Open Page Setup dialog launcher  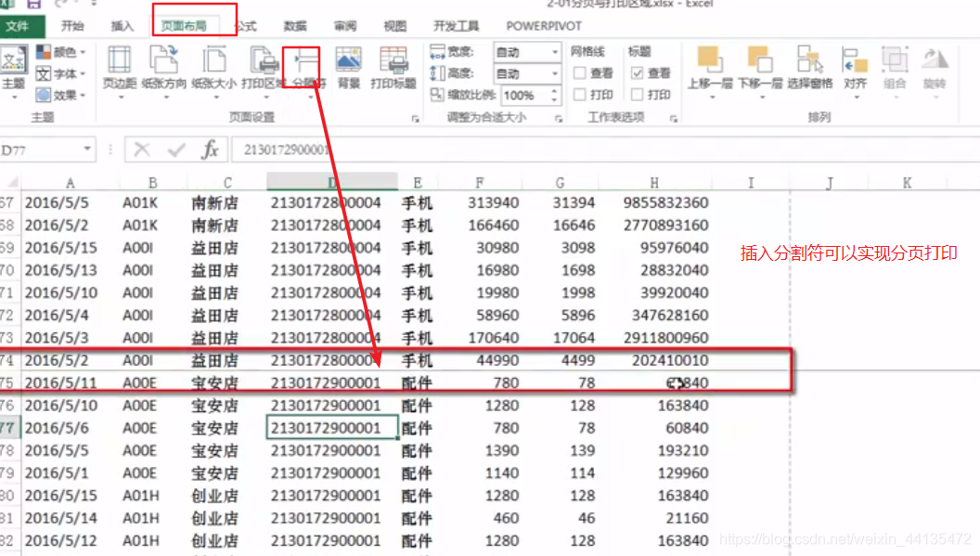[415, 118]
